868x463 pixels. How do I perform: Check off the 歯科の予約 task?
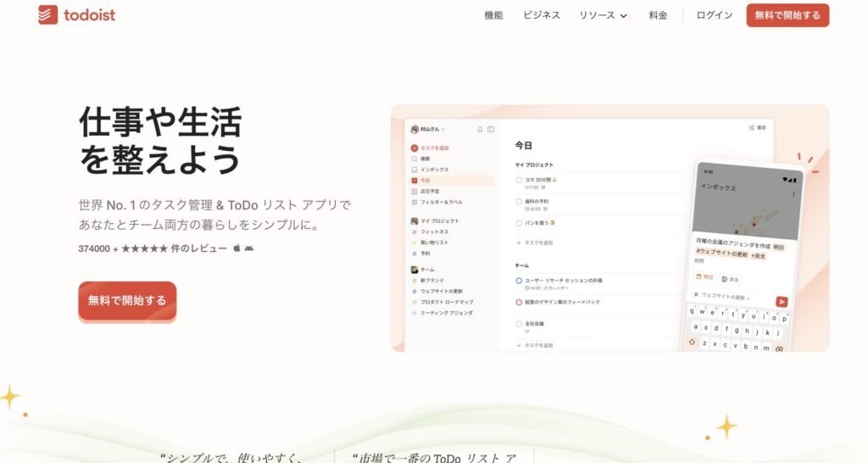[x=519, y=202]
